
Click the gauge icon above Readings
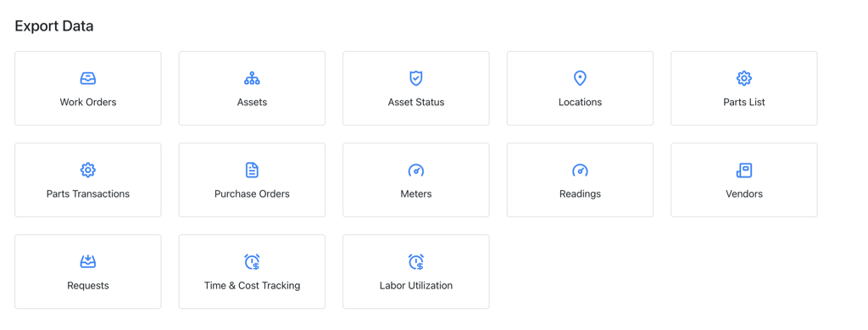tap(580, 171)
